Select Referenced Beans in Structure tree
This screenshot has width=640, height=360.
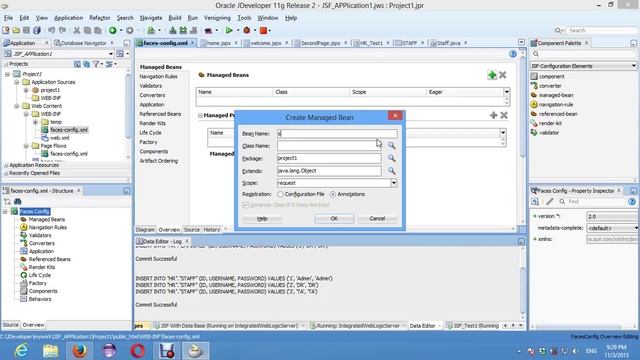[x=49, y=259]
